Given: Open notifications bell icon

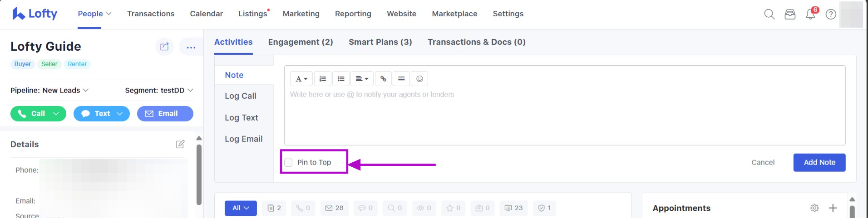Looking at the screenshot, I should [810, 14].
